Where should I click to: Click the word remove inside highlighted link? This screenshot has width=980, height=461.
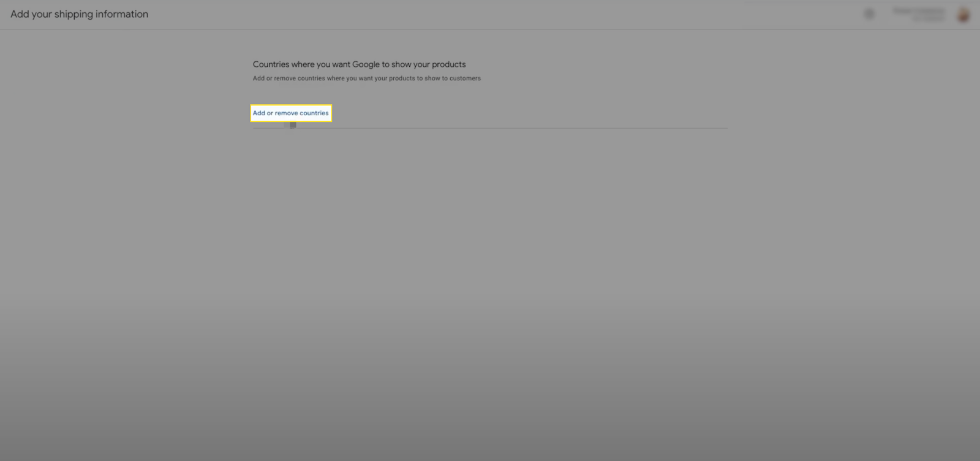(286, 113)
